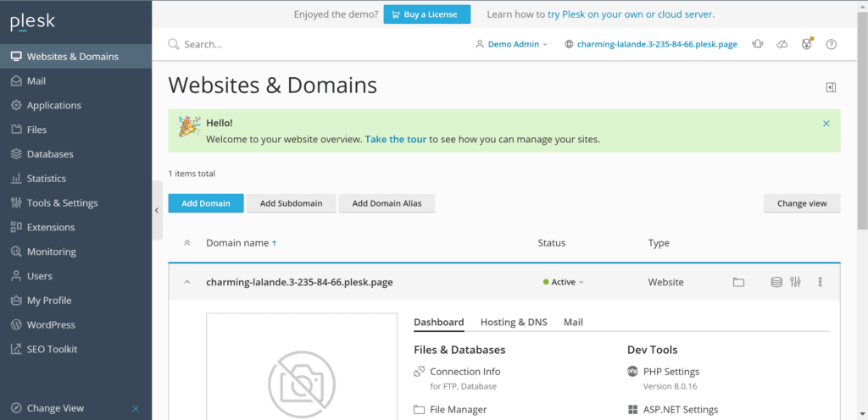Open Extensions in the sidebar
The image size is (868, 420).
(x=51, y=227)
